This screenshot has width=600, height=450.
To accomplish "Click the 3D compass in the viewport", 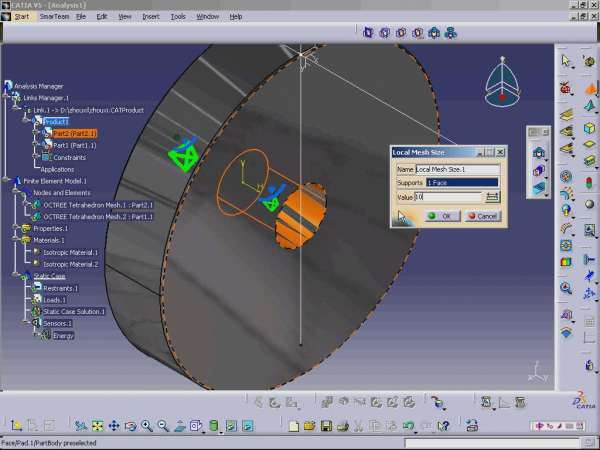I will point(502,82).
